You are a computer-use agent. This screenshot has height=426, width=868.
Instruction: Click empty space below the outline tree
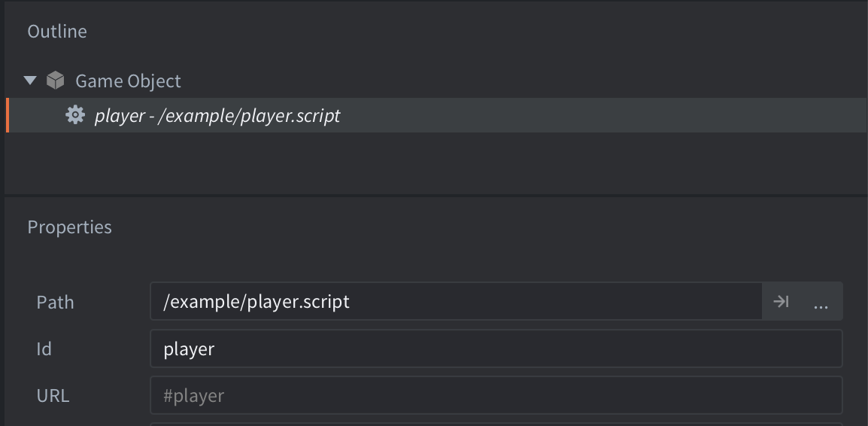click(x=436, y=163)
